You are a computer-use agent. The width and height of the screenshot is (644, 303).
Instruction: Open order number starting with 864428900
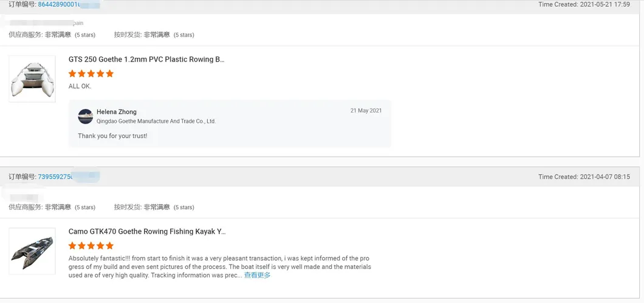click(x=60, y=5)
